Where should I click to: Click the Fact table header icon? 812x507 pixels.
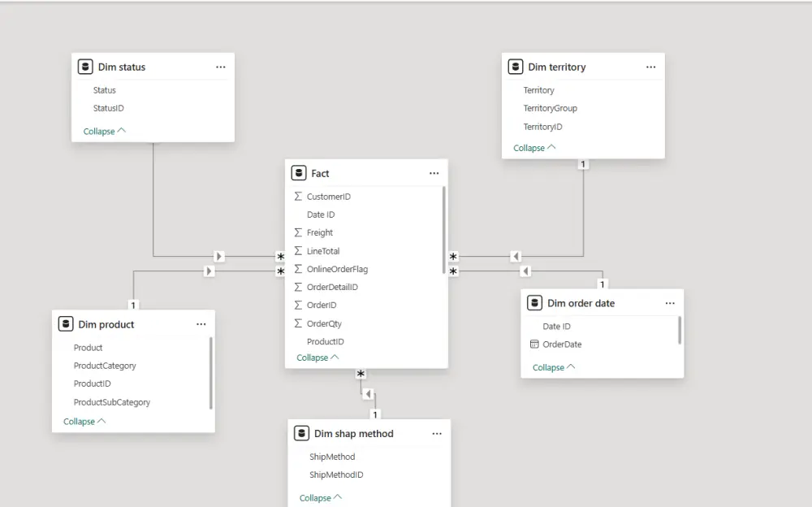coord(297,172)
